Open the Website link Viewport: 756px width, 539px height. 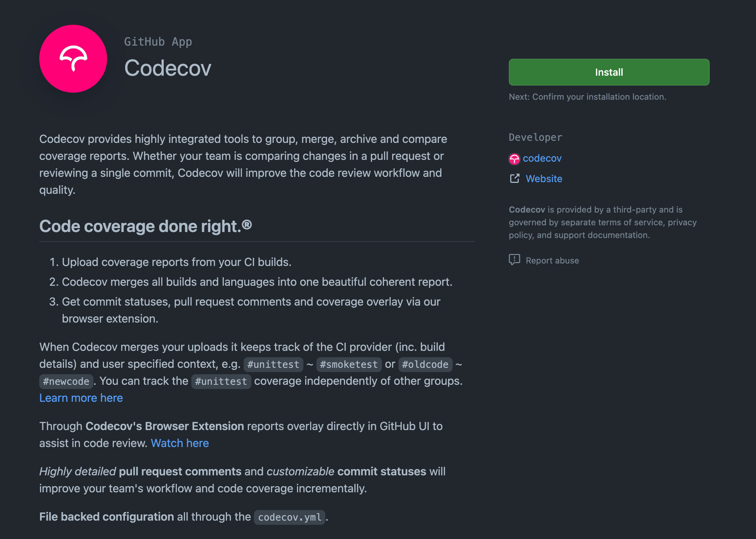pos(544,179)
